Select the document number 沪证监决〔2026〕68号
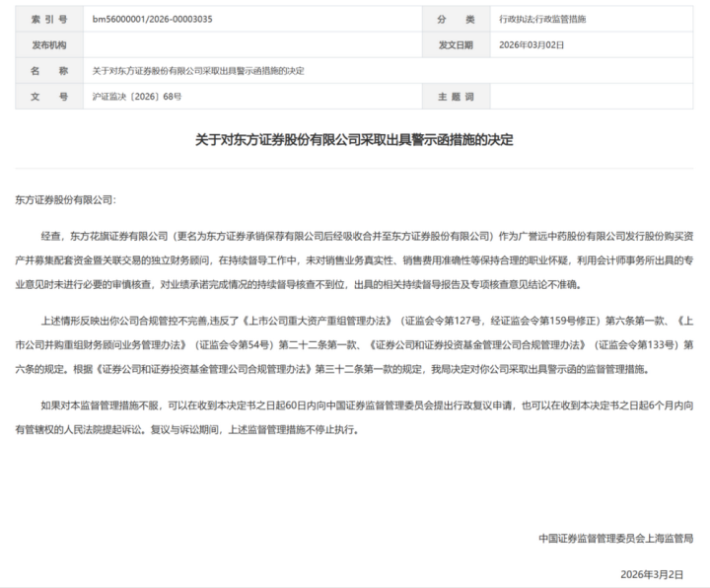 137,97
